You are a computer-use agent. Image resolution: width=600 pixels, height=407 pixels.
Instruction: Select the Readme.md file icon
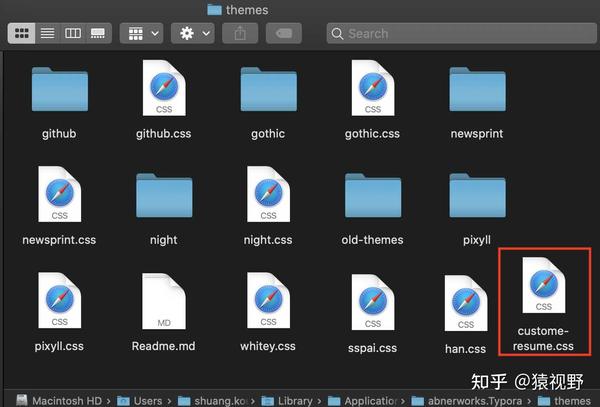[164, 301]
